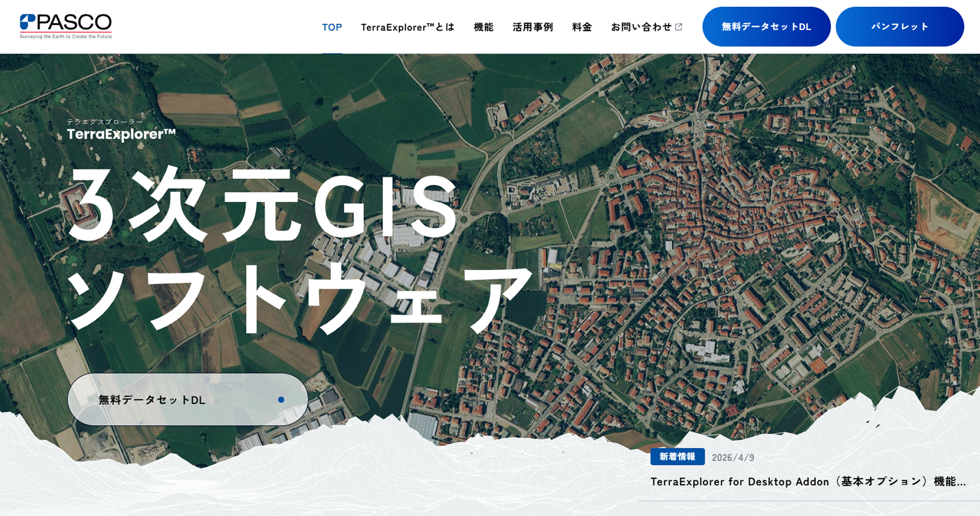980x516 pixels.
Task: Click the hero 無料データセットDL pill button
Action: coord(188,399)
